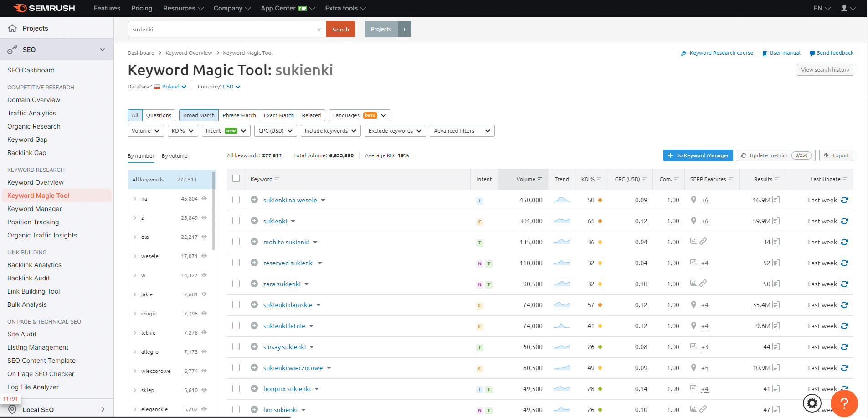Image resolution: width=868 pixels, height=418 pixels.
Task: Open Domain Overview in sidebar
Action: [x=34, y=100]
